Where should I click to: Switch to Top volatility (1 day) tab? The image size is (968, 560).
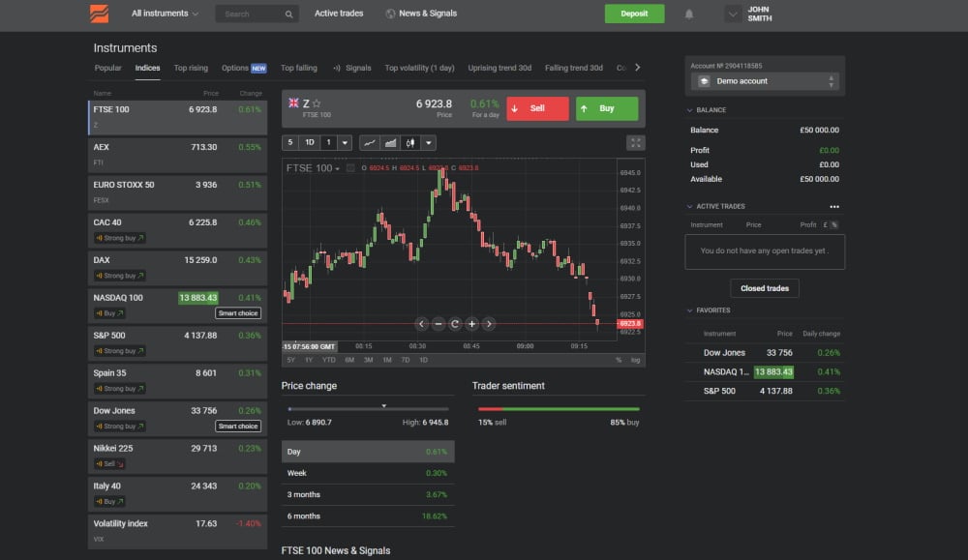pyautogui.click(x=419, y=68)
